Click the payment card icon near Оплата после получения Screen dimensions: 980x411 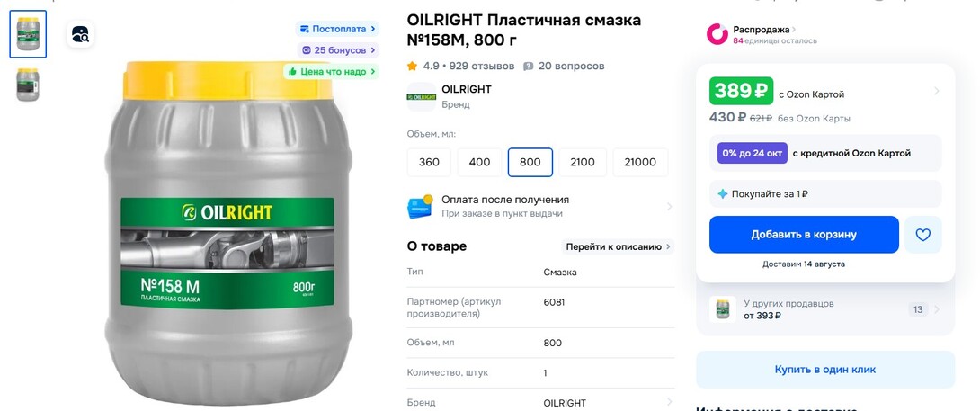(x=419, y=207)
